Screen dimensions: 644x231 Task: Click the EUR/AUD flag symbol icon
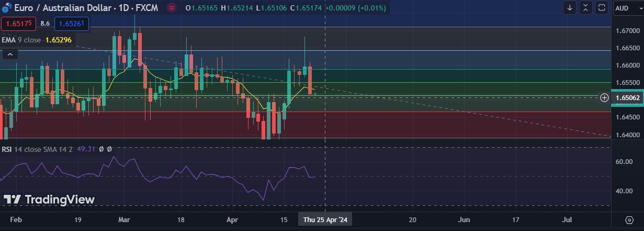7,8
